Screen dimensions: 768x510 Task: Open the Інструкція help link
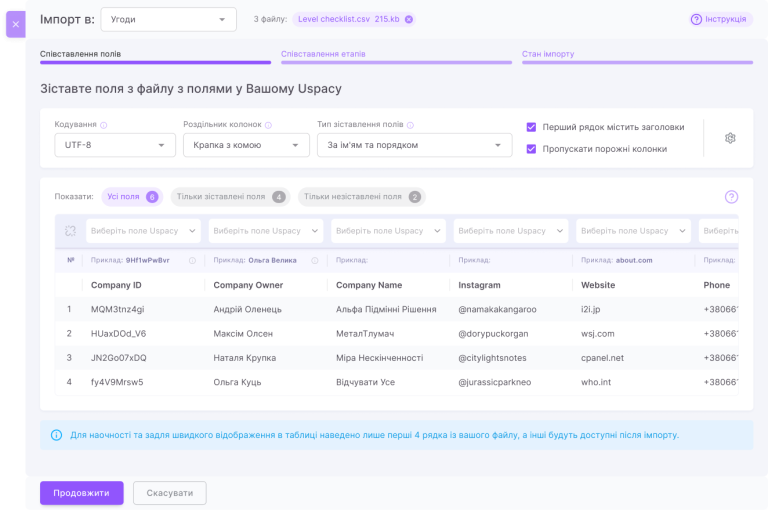[x=719, y=19]
